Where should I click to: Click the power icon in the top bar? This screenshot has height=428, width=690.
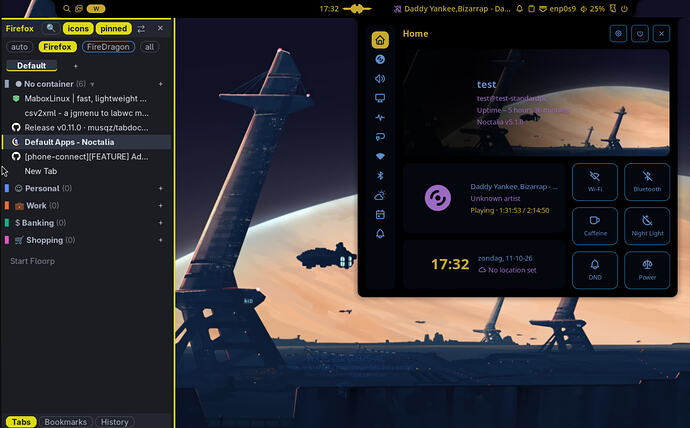[x=624, y=8]
